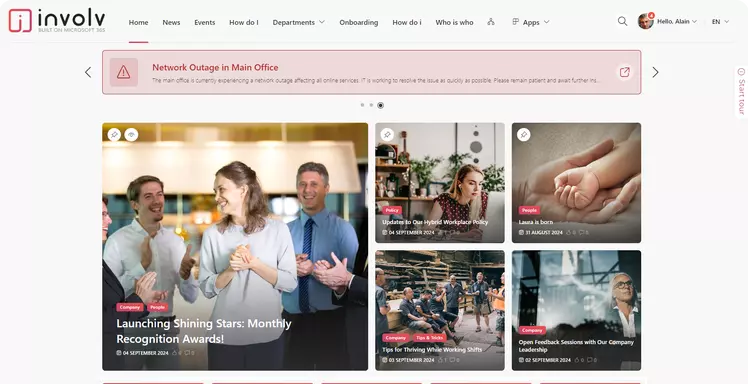Click the eye icon on Shining Stars article
Screen dimensions: 748x384
coord(131,135)
